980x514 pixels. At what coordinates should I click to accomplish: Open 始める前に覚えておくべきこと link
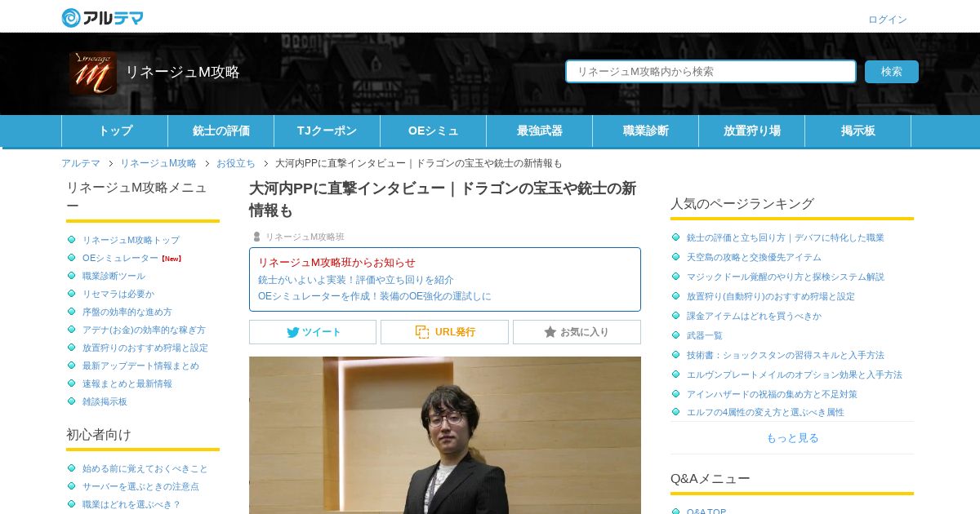click(145, 468)
